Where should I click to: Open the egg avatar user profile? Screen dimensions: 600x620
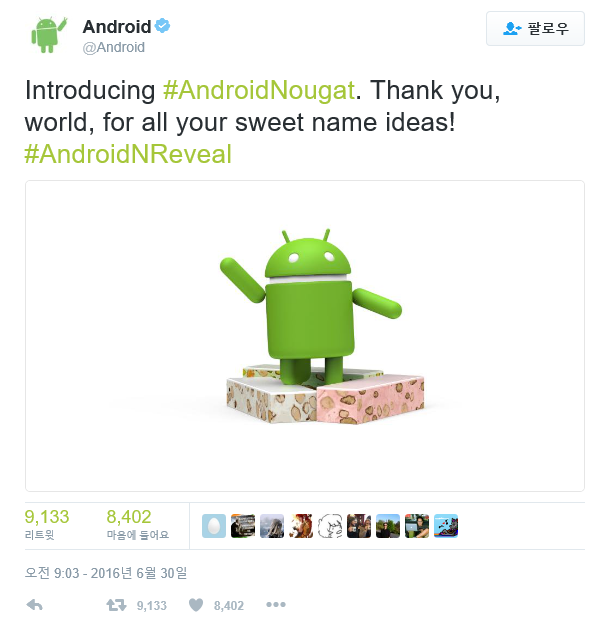tap(214, 526)
